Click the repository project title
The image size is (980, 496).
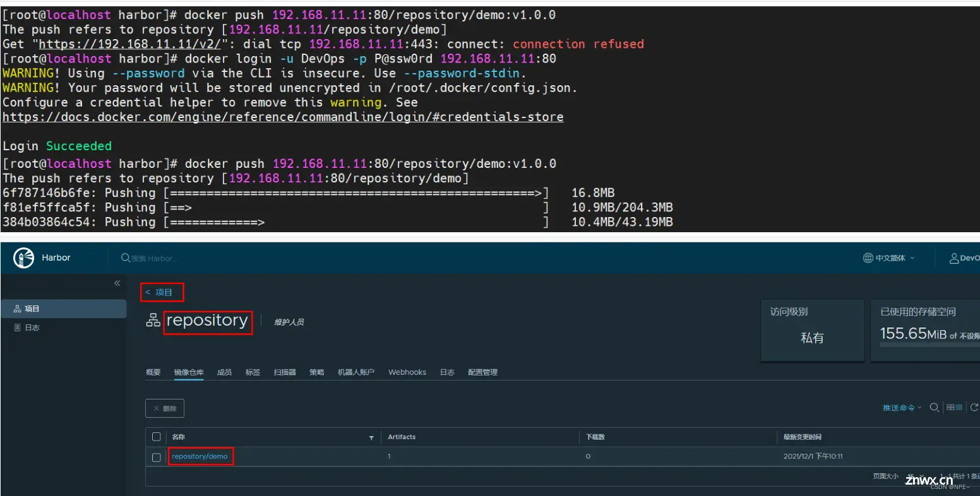[207, 321]
